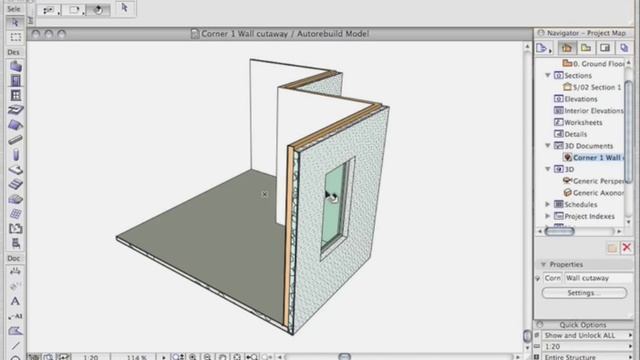Select the Skylight tool

click(x=15, y=110)
